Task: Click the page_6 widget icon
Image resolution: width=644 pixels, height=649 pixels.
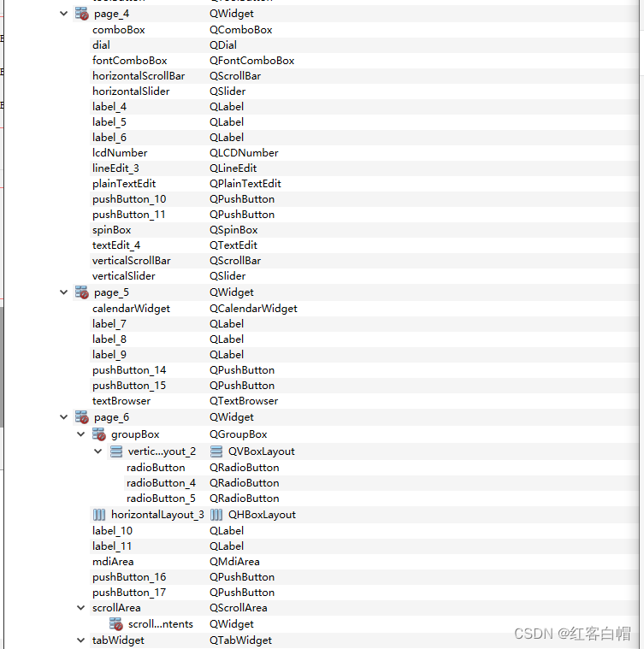Action: (81, 417)
